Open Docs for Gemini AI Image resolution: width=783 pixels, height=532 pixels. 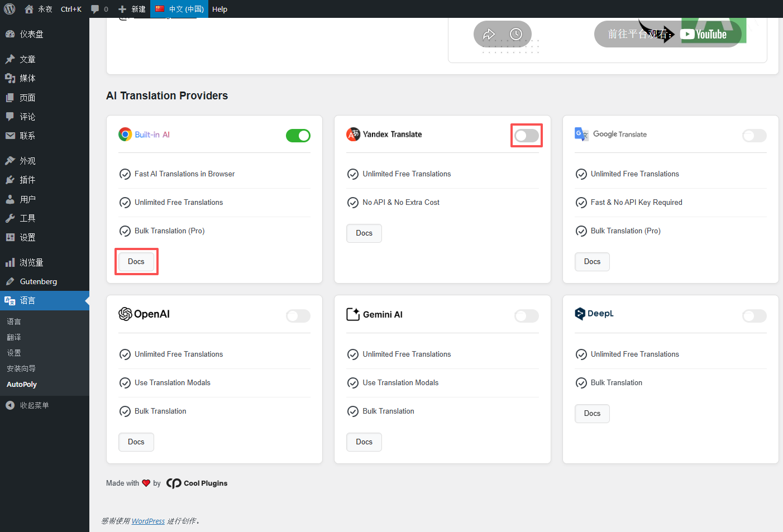click(x=364, y=442)
